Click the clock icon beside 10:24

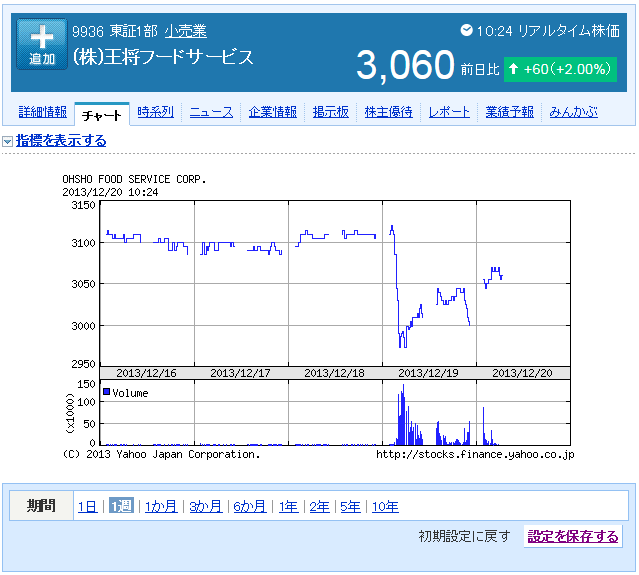point(466,30)
